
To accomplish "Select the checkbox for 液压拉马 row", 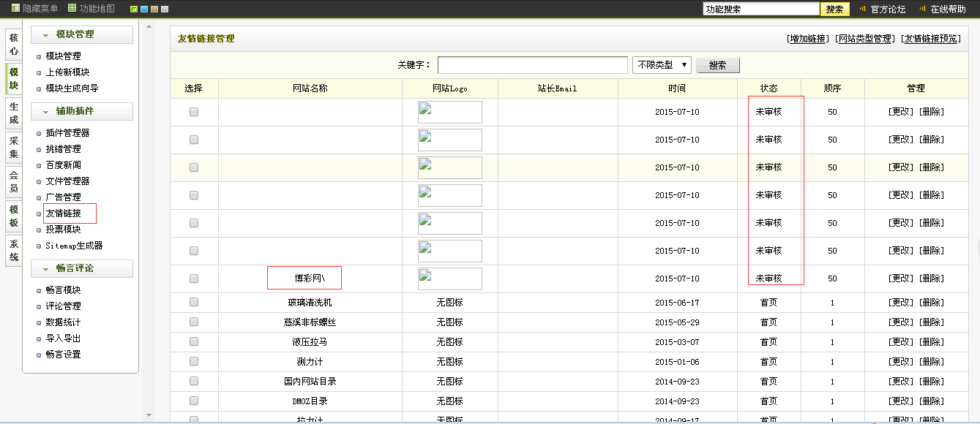I will tap(194, 341).
